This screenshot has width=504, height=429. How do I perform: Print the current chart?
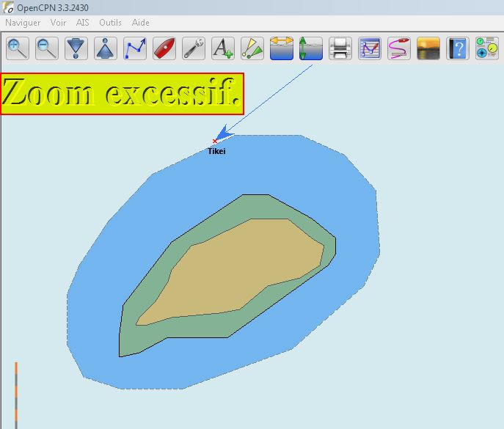(340, 49)
